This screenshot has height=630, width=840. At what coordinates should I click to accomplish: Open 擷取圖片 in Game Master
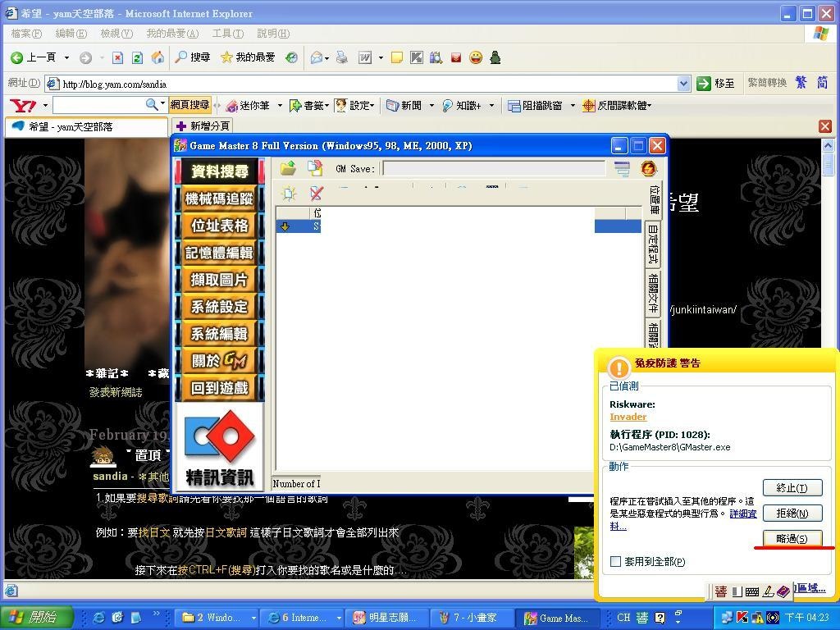click(220, 280)
